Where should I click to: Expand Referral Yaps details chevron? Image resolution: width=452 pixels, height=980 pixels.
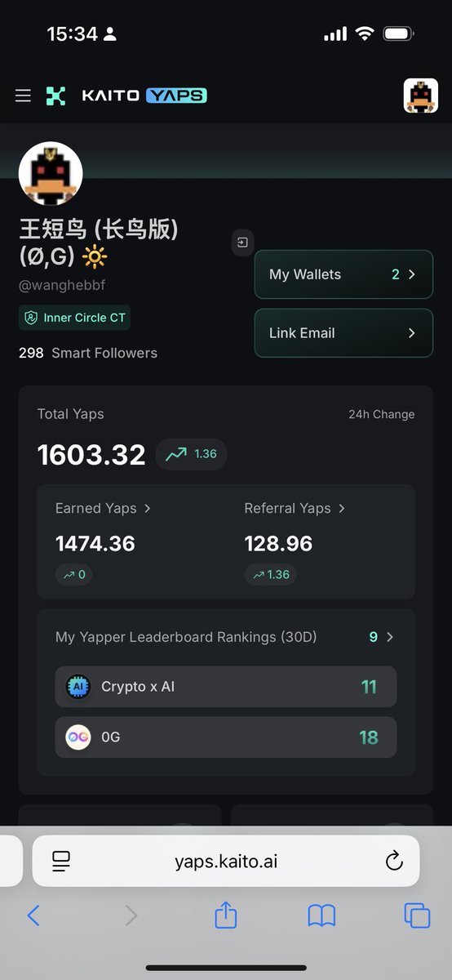point(342,508)
